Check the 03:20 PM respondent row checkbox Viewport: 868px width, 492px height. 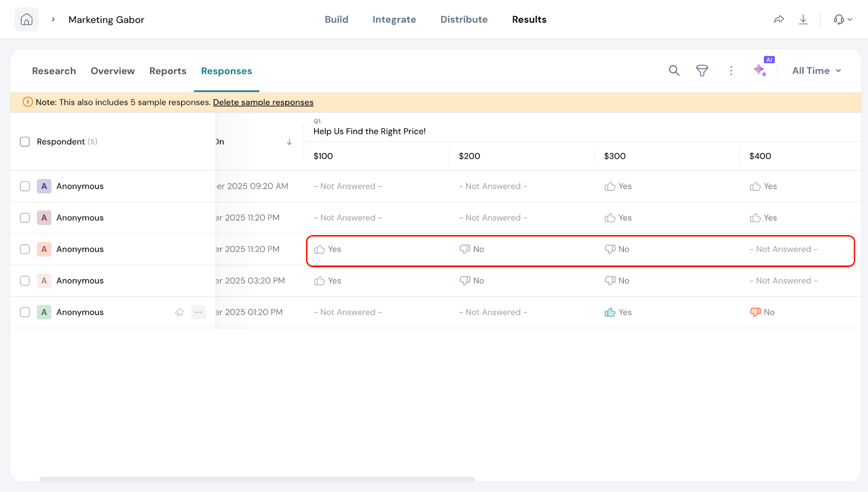[x=25, y=281]
